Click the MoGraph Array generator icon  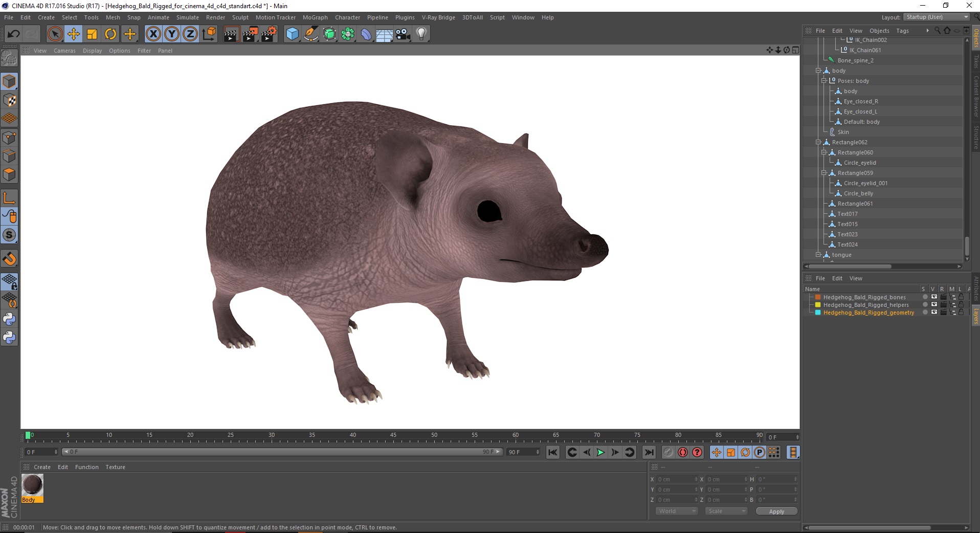pyautogui.click(x=348, y=34)
